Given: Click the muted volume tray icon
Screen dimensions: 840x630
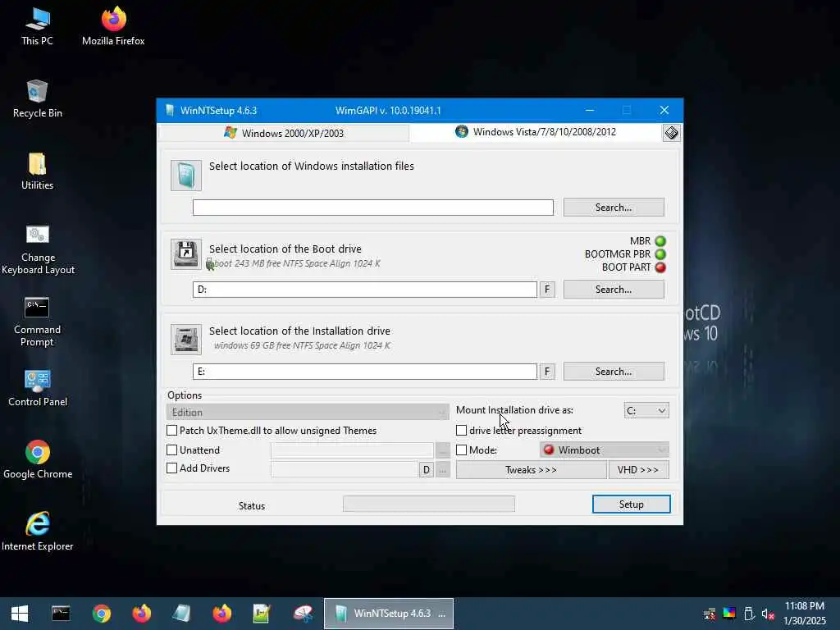Looking at the screenshot, I should pyautogui.click(x=768, y=614).
